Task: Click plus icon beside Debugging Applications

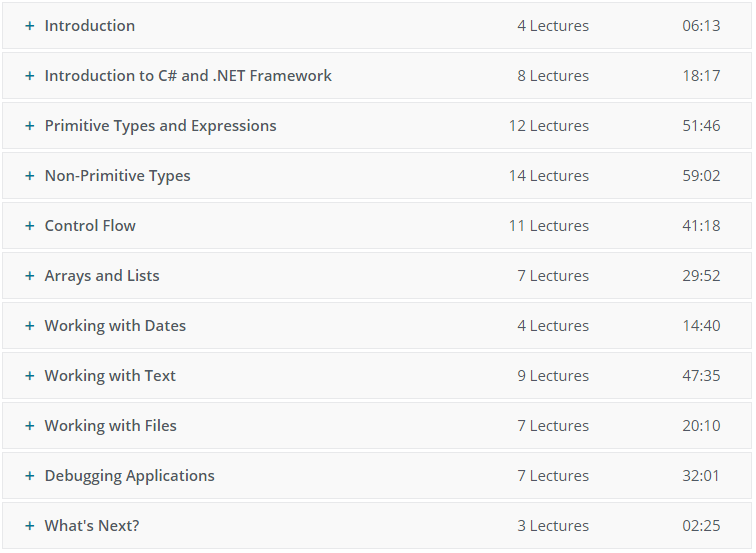Action: tap(30, 476)
